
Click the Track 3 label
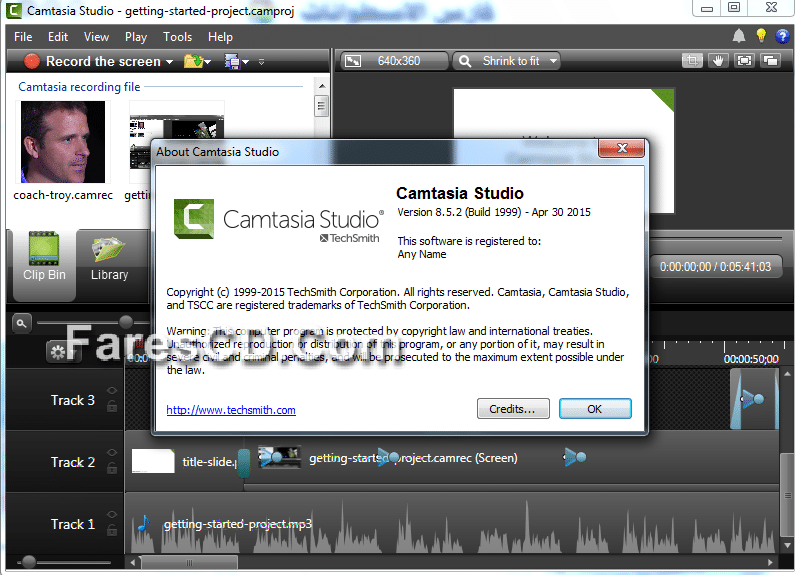(73, 400)
